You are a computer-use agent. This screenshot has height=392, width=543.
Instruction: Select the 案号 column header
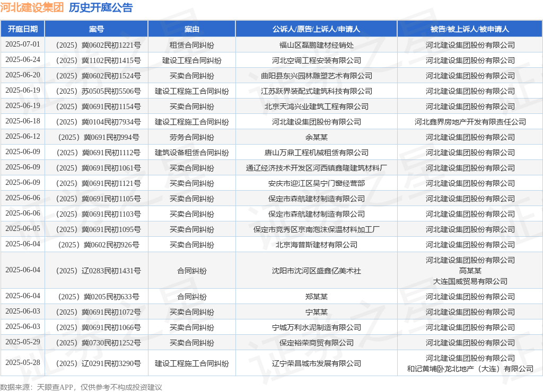click(97, 29)
